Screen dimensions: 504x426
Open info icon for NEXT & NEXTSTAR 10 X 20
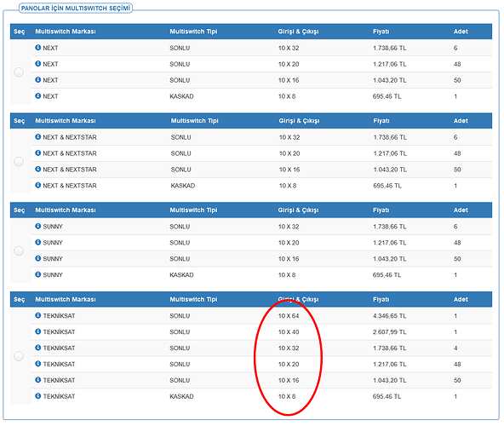tap(38, 153)
